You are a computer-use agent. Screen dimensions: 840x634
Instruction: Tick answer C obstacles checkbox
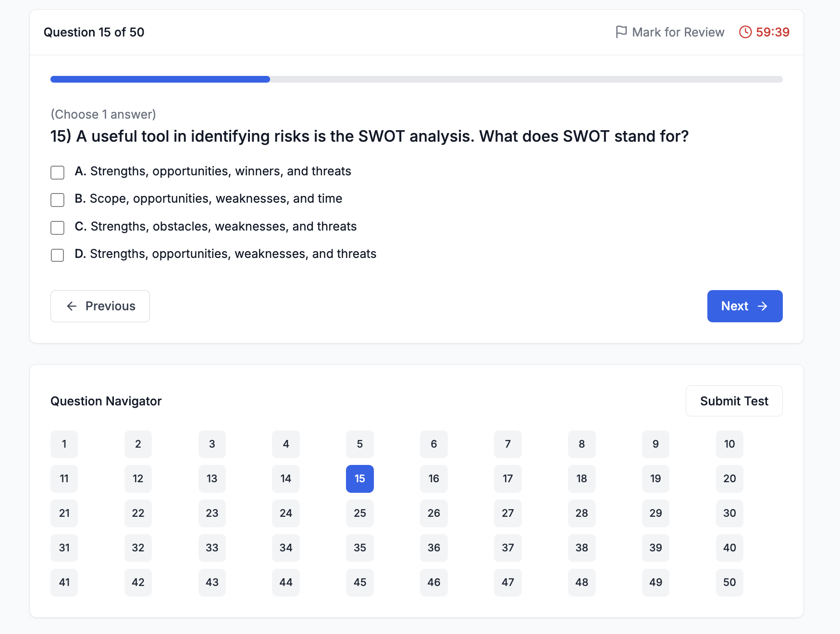(x=58, y=228)
